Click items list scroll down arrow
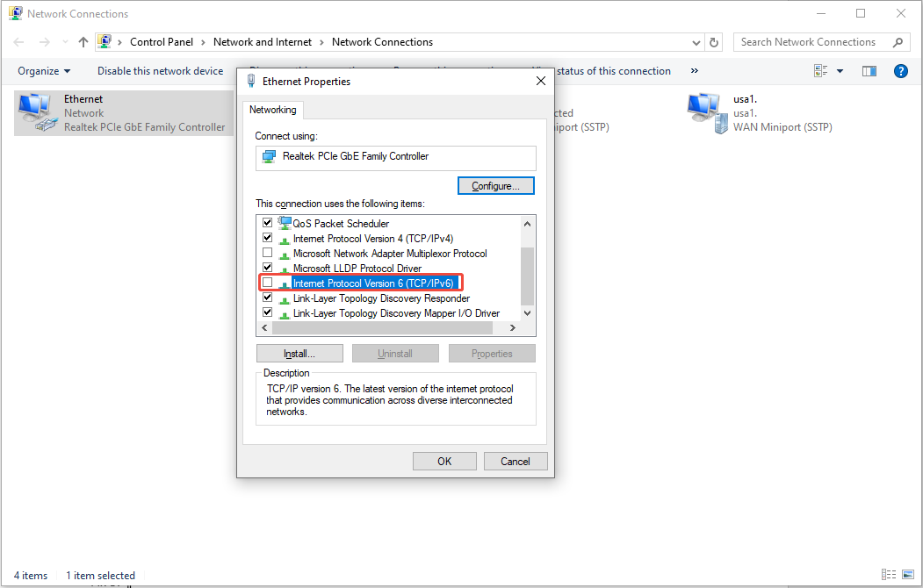This screenshot has height=588, width=923. (x=528, y=313)
